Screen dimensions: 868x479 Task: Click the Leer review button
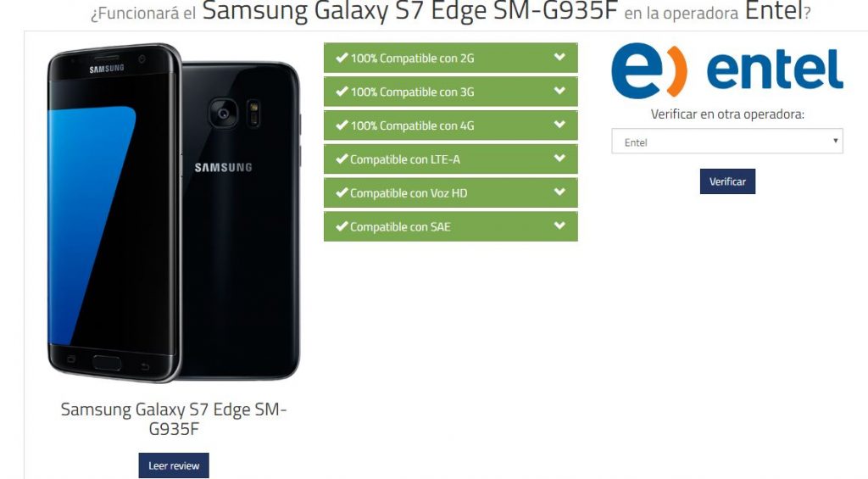point(174,465)
